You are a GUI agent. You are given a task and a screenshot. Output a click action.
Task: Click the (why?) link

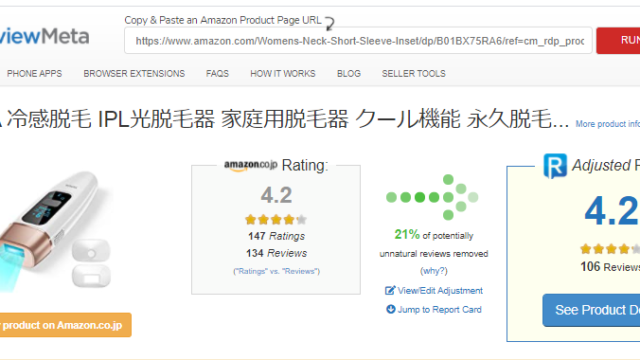[433, 271]
